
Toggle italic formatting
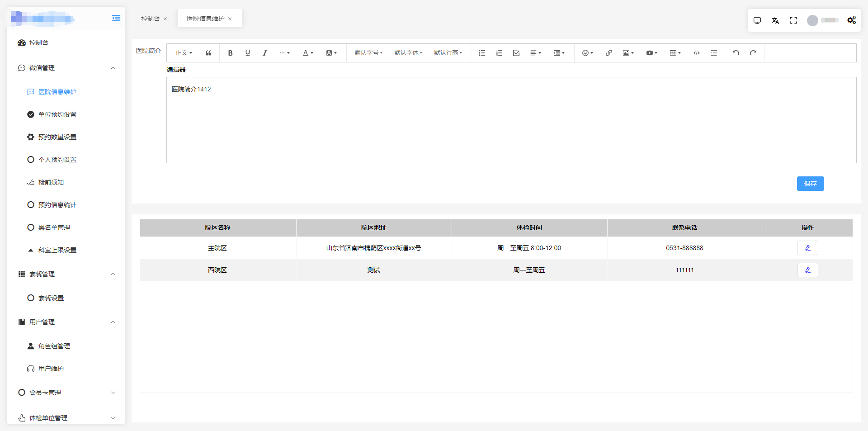[265, 53]
